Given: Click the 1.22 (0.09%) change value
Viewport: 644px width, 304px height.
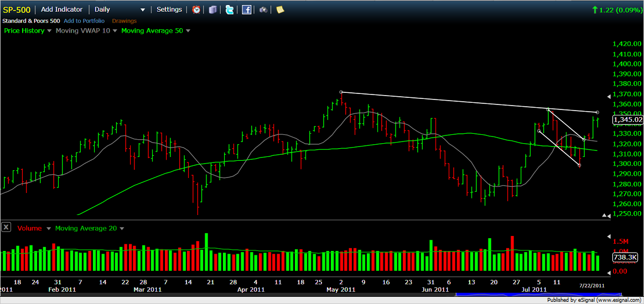Looking at the screenshot, I should [x=620, y=10].
